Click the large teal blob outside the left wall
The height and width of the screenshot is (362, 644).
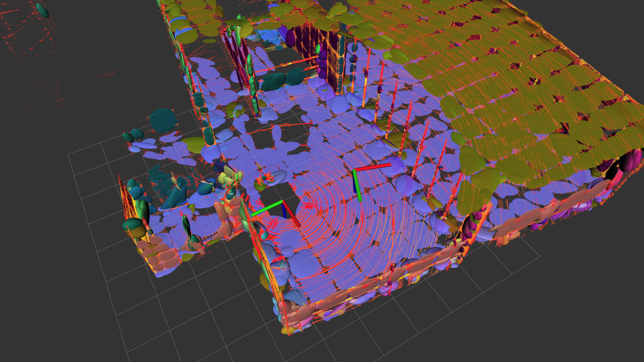click(164, 120)
